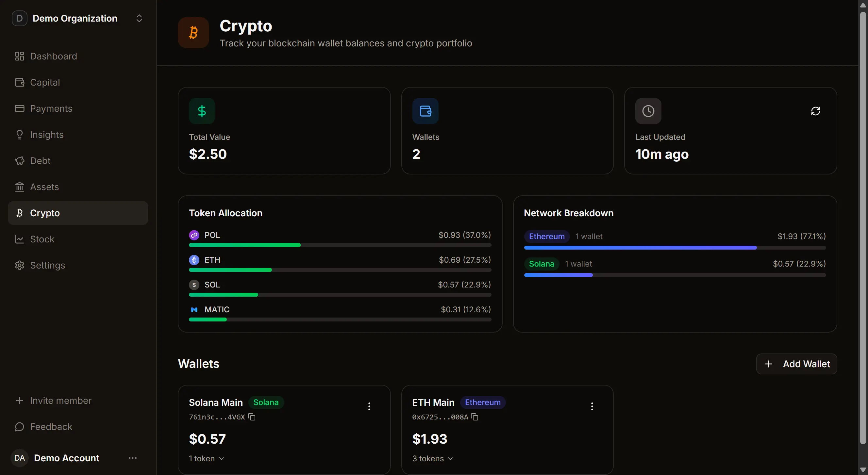Viewport: 868px width, 475px height.
Task: Click the green dollar Total Value icon
Action: coord(202,111)
